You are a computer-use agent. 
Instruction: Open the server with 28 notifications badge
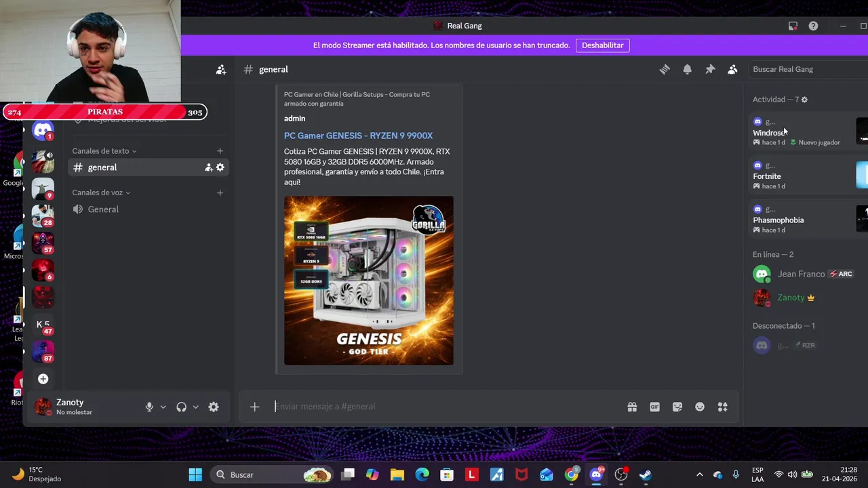pos(43,216)
